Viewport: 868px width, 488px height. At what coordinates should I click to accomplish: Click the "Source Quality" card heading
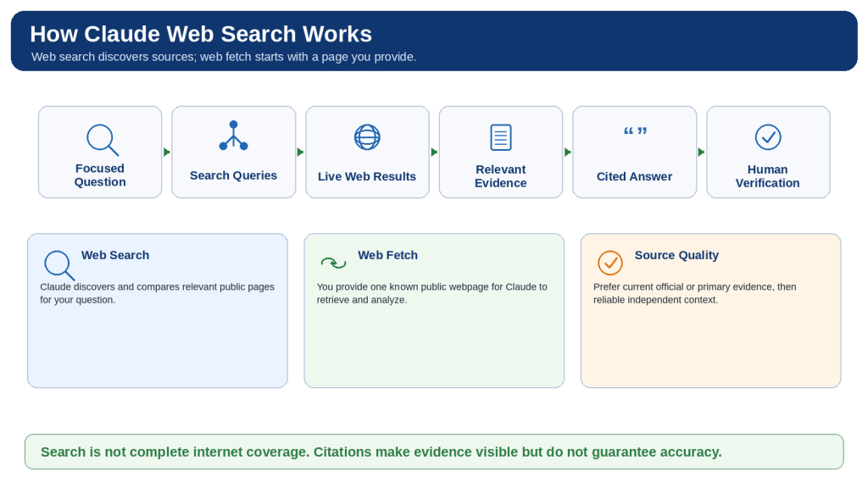tap(676, 255)
